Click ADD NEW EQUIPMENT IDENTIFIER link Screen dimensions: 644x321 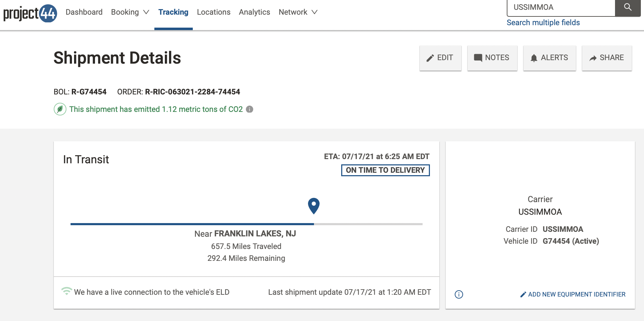pos(573,294)
